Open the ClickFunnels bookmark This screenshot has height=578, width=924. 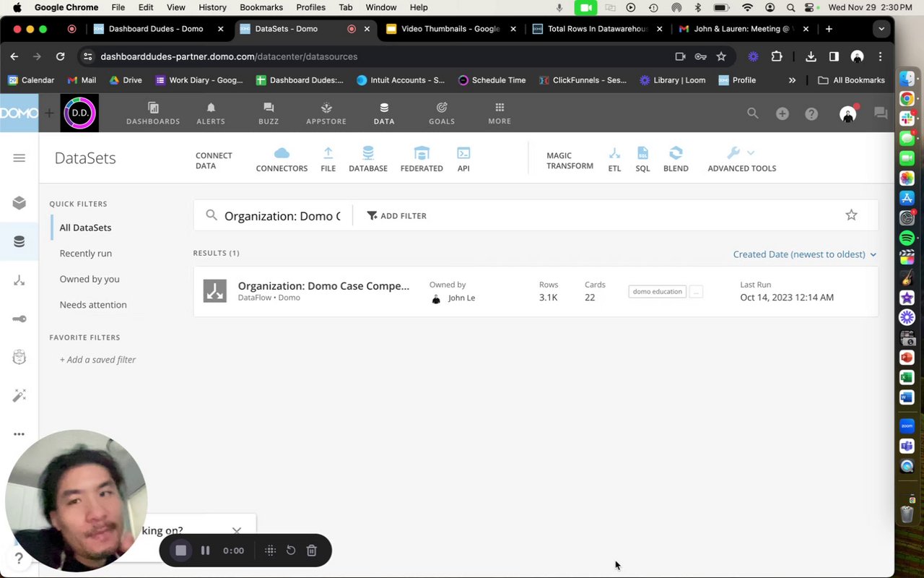point(582,80)
